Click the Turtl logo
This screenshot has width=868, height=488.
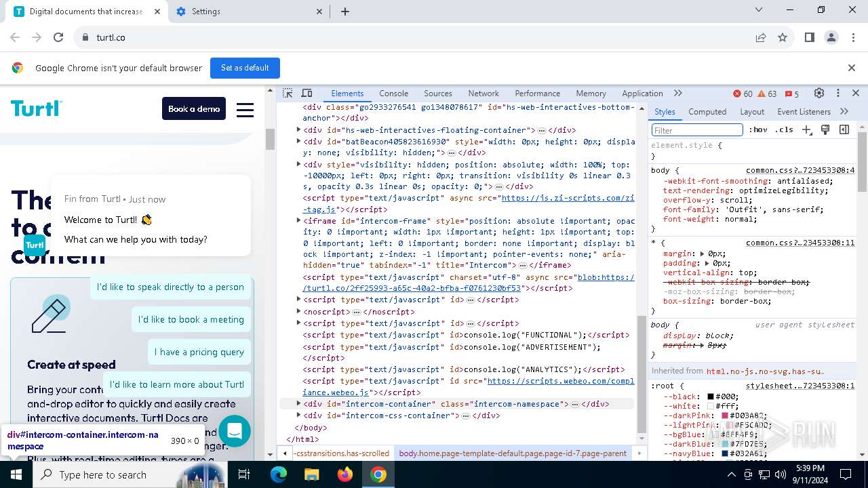36,108
